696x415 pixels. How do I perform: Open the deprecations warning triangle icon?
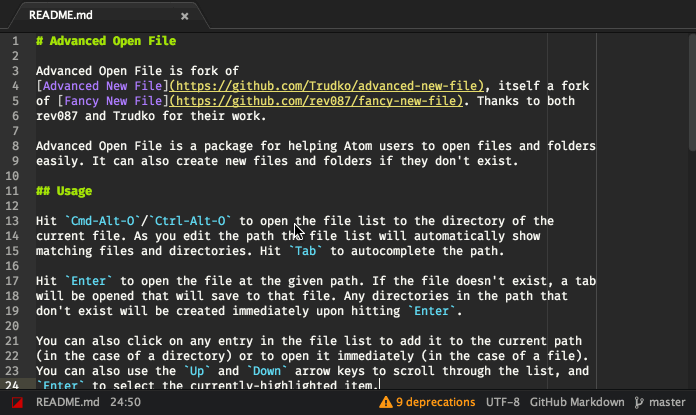[386, 403]
